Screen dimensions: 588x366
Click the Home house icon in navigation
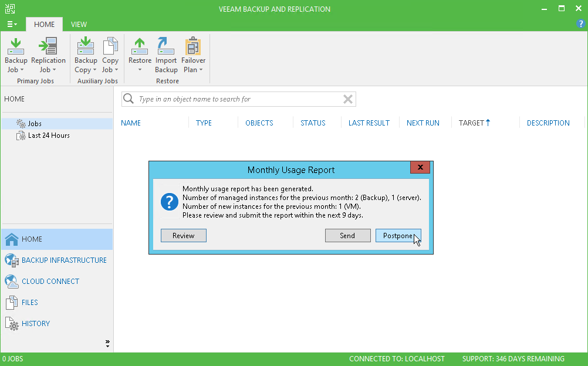(x=12, y=239)
